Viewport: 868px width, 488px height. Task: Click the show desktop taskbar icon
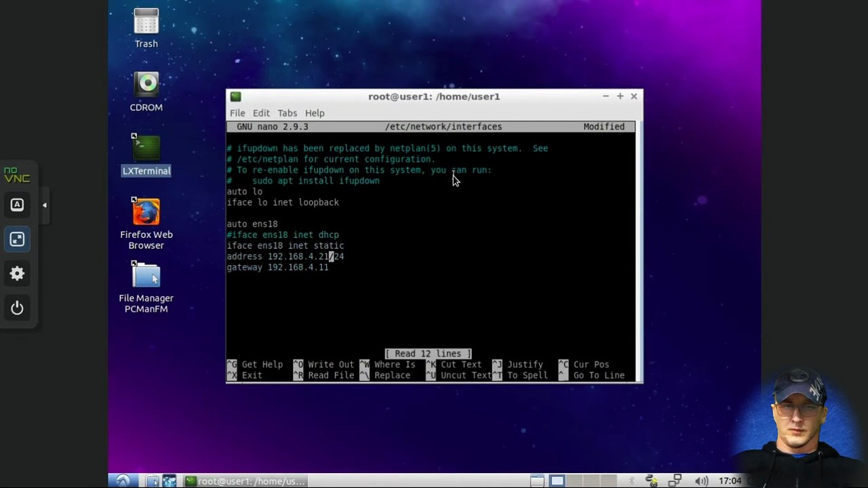click(537, 481)
